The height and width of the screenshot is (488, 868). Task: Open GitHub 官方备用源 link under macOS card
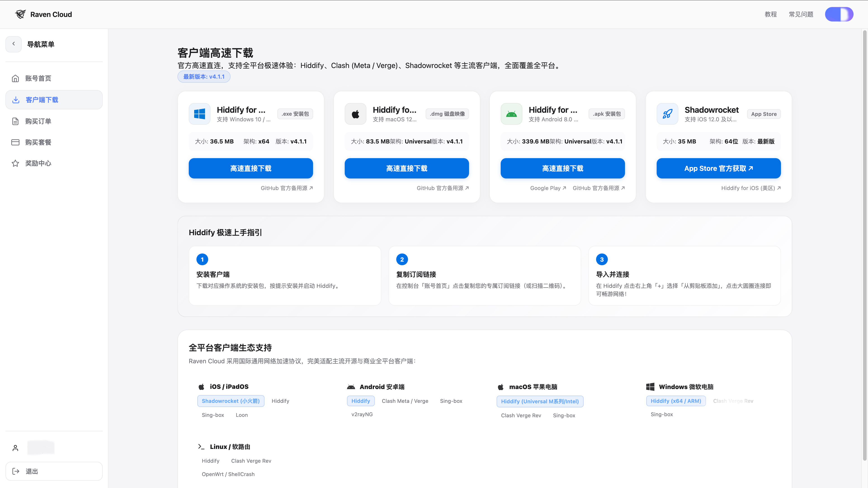pos(443,188)
